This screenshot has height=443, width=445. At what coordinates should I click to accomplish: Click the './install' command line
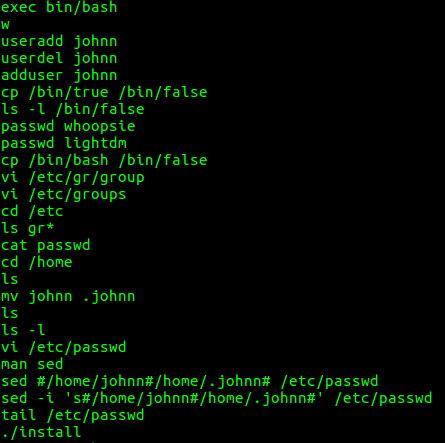tap(41, 432)
